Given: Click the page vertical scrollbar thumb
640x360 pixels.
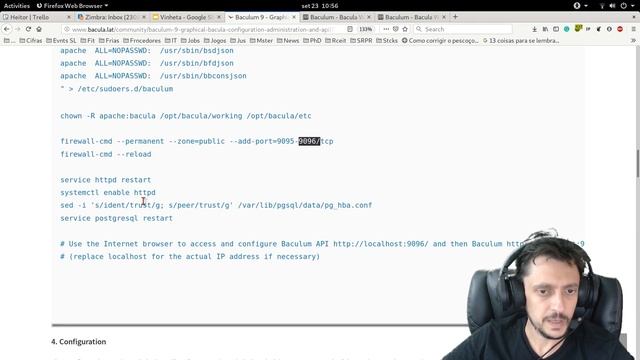Looking at the screenshot, I should pyautogui.click(x=638, y=164).
